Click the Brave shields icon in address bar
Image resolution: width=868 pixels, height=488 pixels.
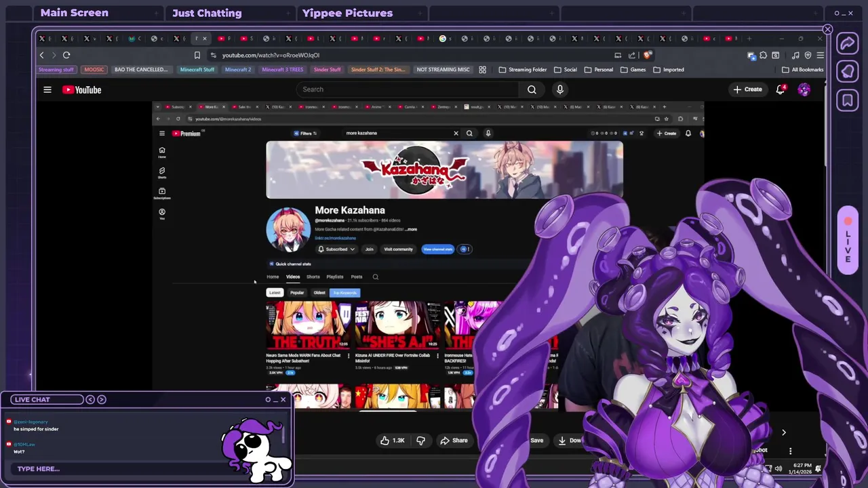point(648,55)
